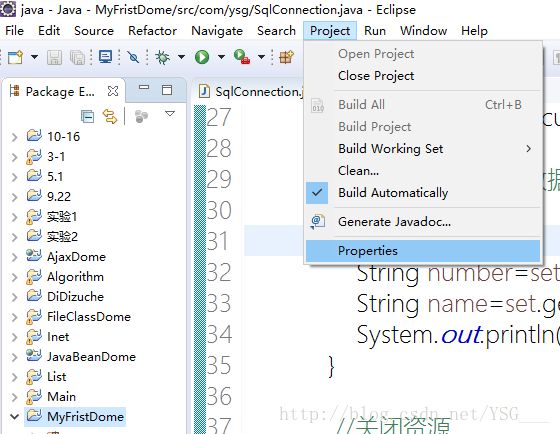Select the FileClassDome project
This screenshot has height=434, width=560.
(x=89, y=316)
